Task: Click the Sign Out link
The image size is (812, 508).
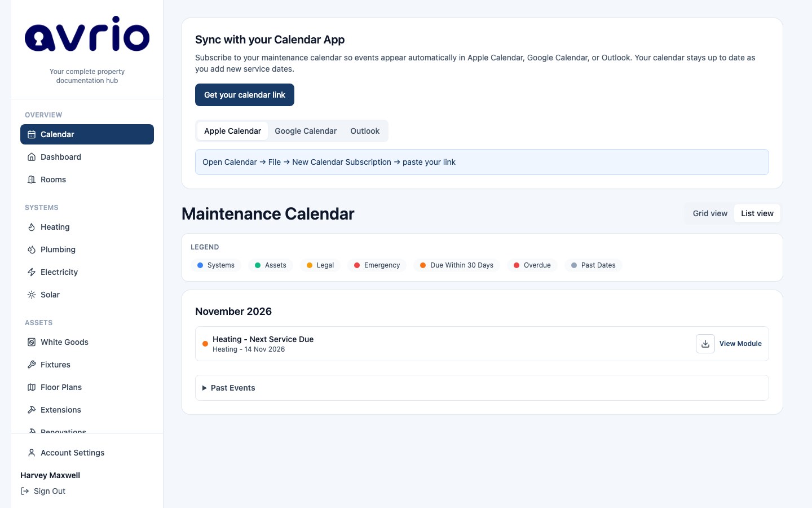Action: pyautogui.click(x=43, y=491)
